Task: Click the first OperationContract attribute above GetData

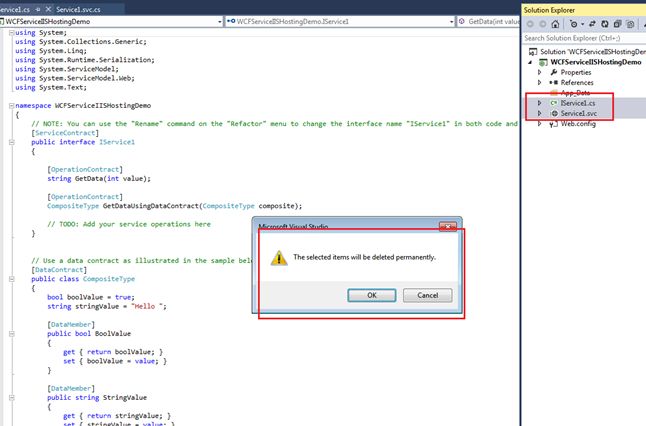Action: 85,169
